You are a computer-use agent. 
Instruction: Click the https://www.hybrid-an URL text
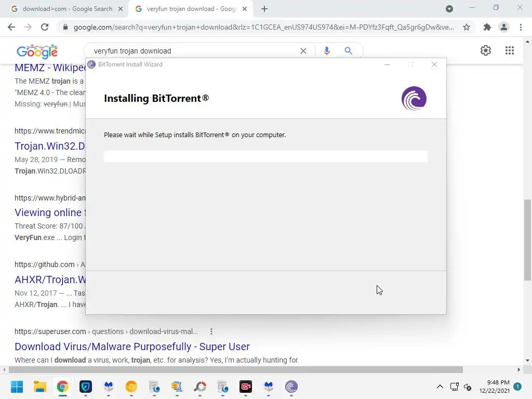(x=50, y=198)
